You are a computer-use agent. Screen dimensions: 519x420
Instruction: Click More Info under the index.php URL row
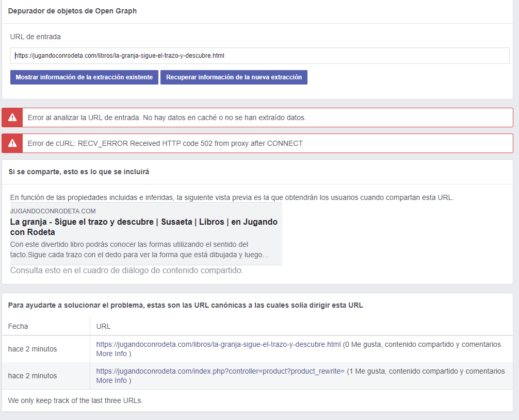(x=111, y=380)
